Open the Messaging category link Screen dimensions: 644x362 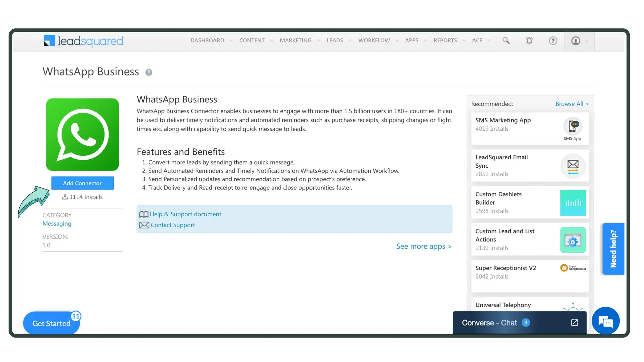click(x=57, y=224)
